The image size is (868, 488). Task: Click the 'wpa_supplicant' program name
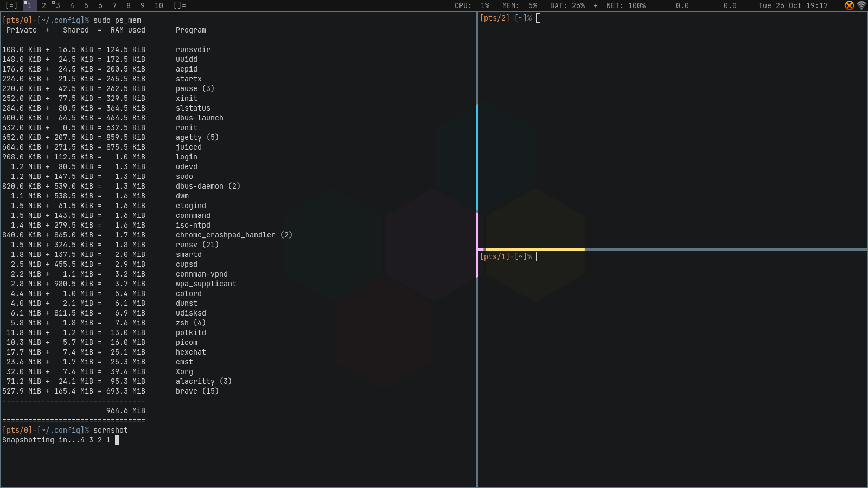206,284
